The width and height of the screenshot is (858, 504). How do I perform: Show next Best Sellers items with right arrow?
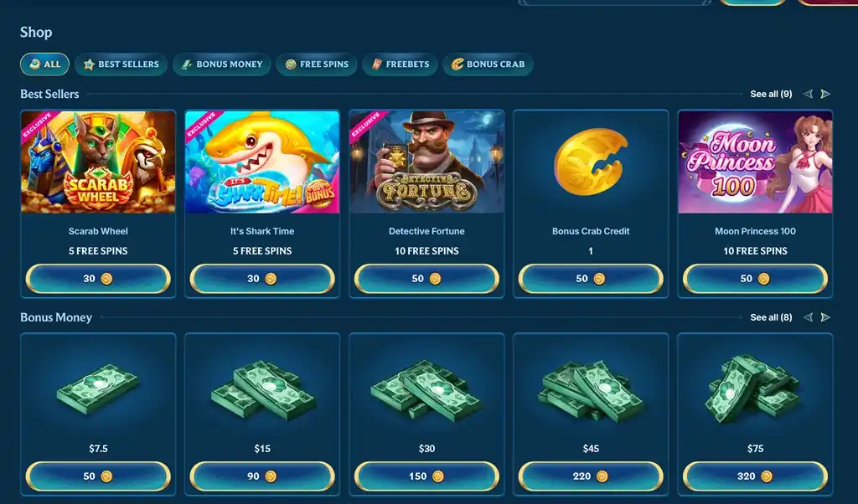coord(825,94)
